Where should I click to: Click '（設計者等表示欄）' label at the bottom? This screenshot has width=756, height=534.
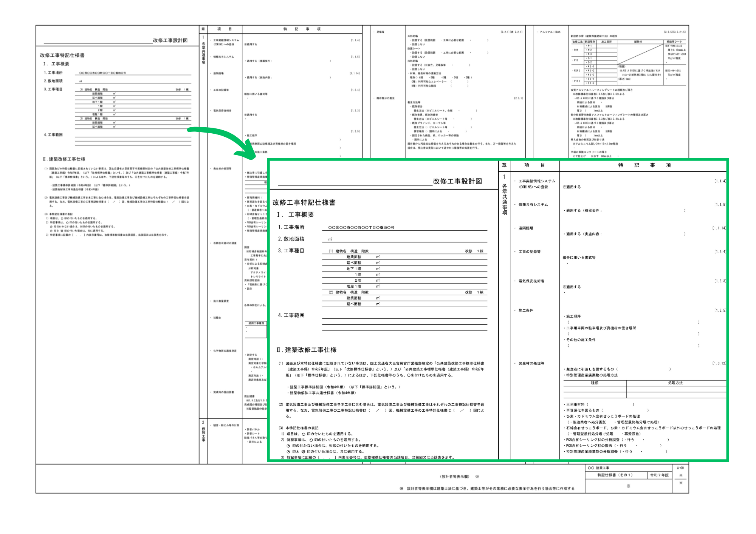click(455, 477)
